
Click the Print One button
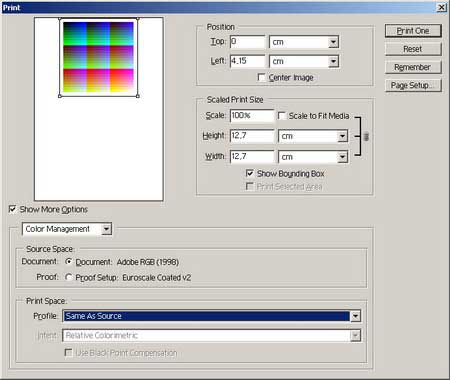click(x=413, y=31)
